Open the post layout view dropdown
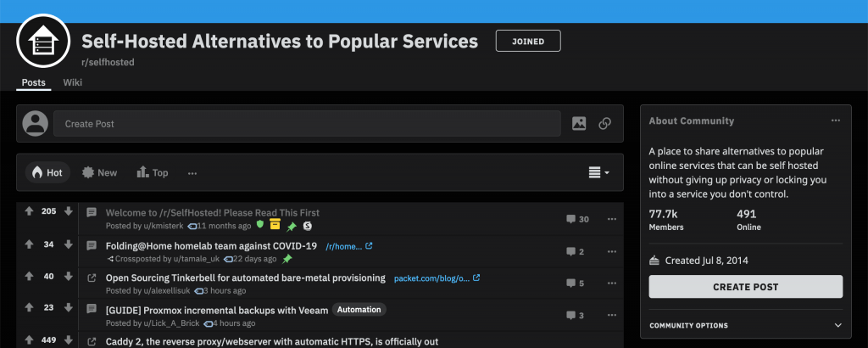Screen dimensions: 868x348 point(599,173)
